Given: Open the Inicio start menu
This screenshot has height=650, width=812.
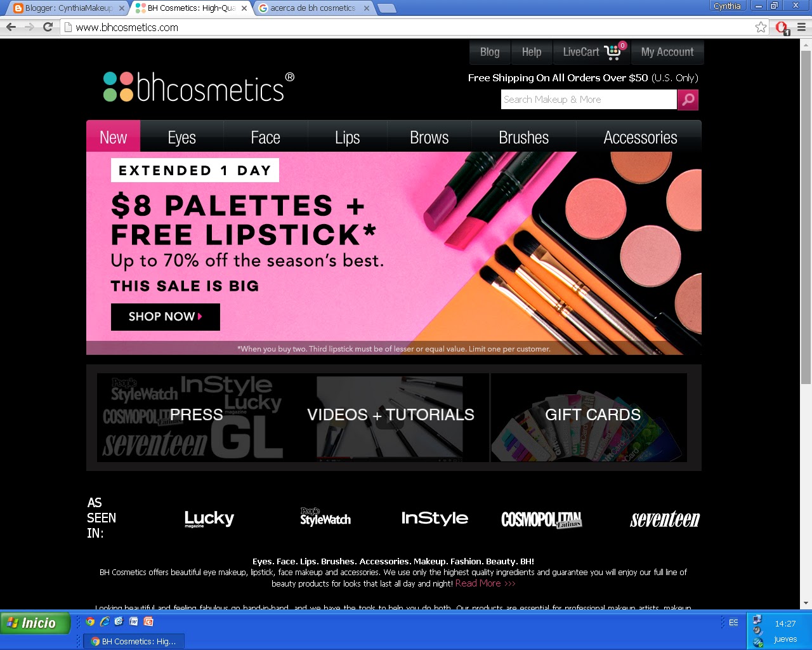Looking at the screenshot, I should (x=34, y=623).
